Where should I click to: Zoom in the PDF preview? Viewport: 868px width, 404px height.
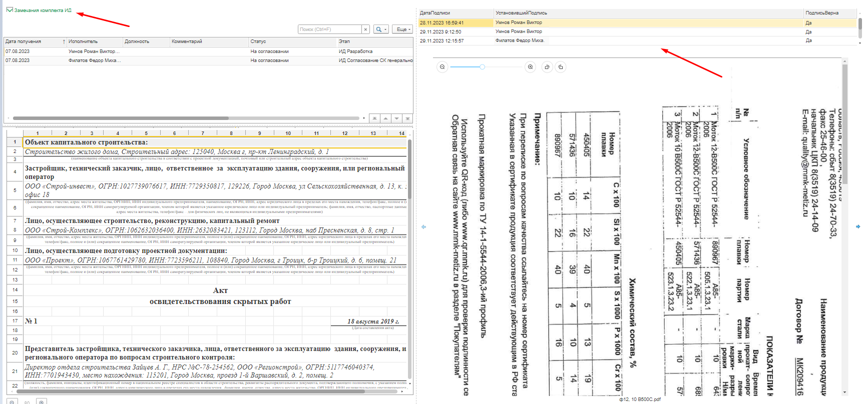click(530, 67)
